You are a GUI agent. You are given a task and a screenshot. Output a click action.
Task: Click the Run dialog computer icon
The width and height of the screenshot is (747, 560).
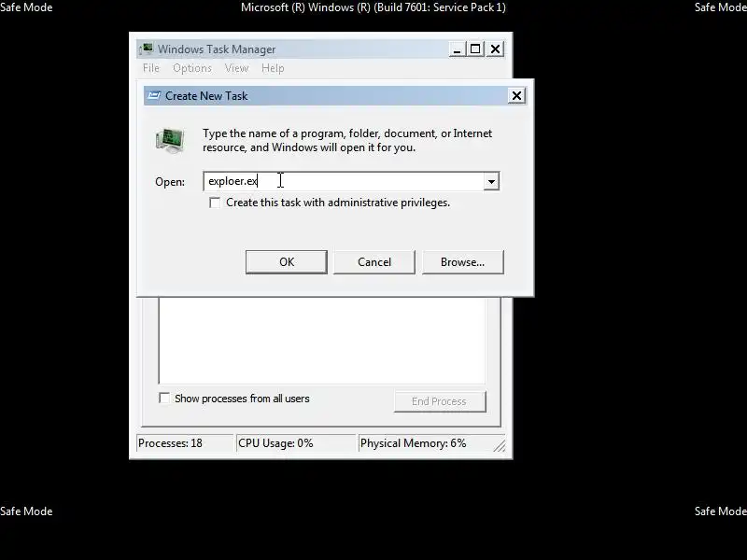tap(170, 141)
